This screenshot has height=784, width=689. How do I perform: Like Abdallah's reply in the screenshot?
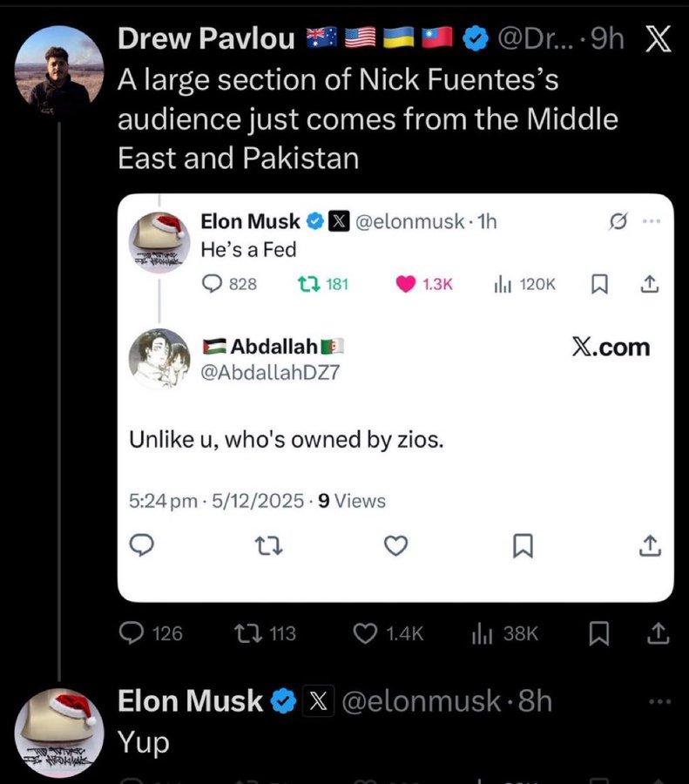396,546
